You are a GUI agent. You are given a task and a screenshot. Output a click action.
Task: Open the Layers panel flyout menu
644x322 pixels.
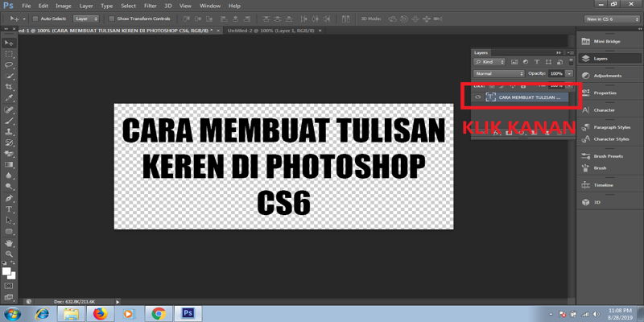[x=570, y=52]
